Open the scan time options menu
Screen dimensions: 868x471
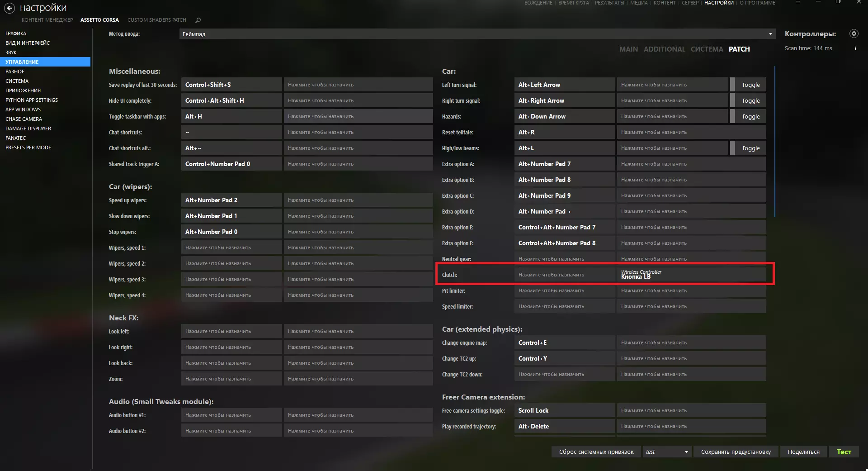[855, 48]
